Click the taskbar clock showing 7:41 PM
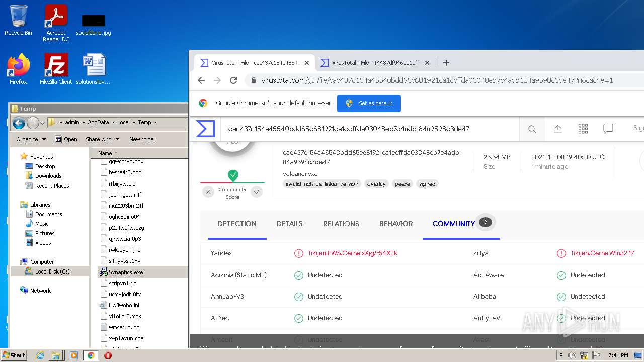 618,355
